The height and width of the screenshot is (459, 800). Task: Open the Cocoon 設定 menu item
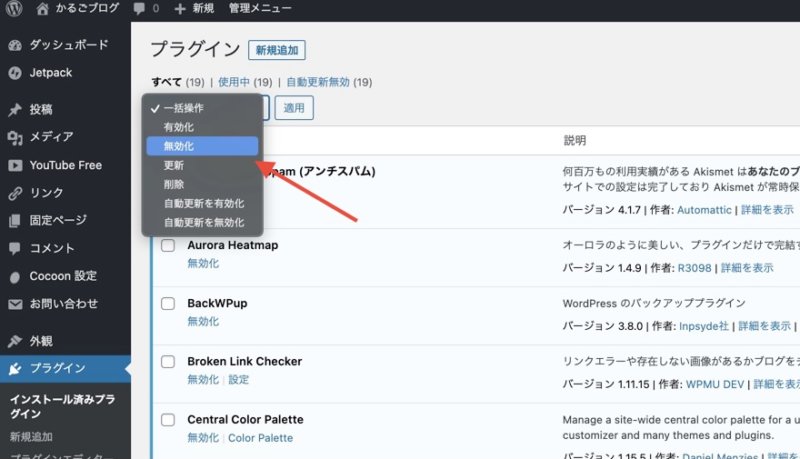coord(65,276)
